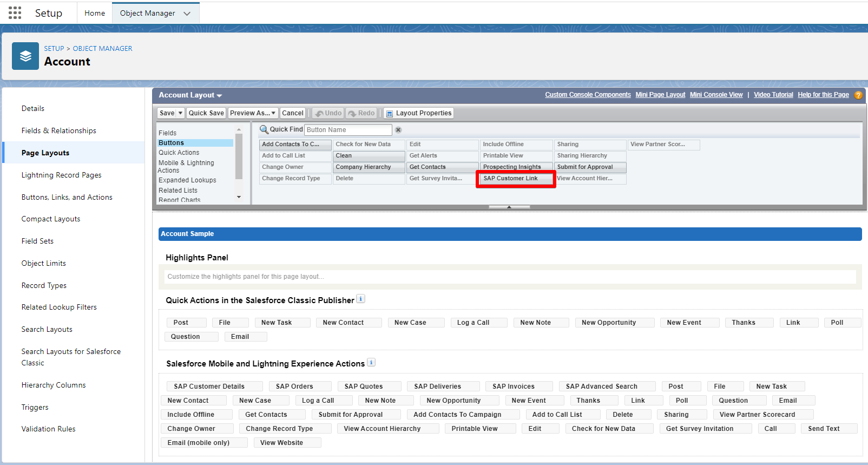Go to OBJECT MANAGER breadcrumb
This screenshot has width=868, height=465.
pyautogui.click(x=103, y=48)
